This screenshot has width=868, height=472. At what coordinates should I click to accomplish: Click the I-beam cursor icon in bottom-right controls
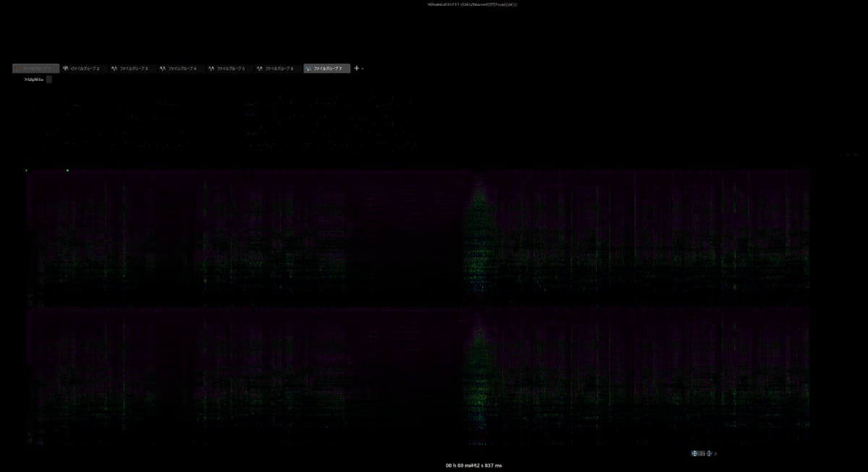click(694, 453)
